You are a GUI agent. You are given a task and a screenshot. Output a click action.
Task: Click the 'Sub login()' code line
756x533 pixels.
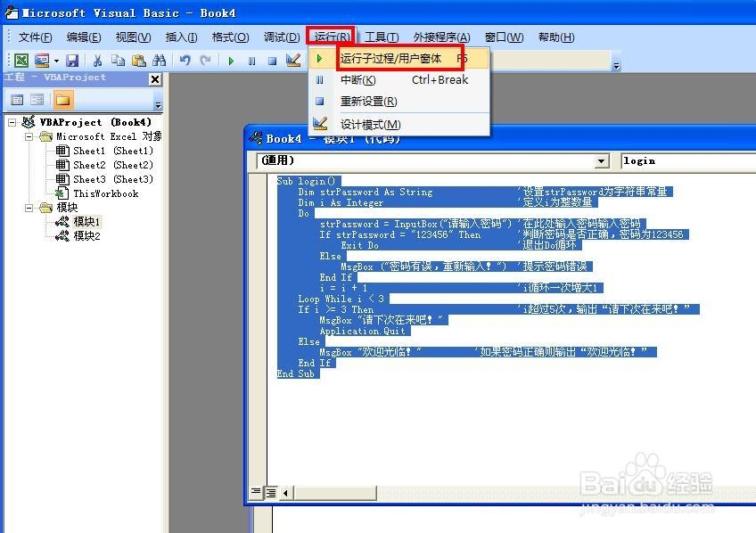tap(306, 181)
